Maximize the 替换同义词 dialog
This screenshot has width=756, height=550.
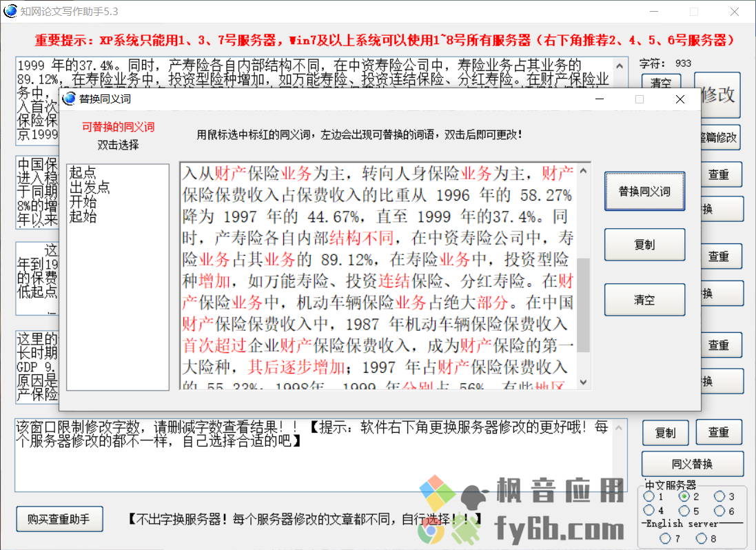640,99
